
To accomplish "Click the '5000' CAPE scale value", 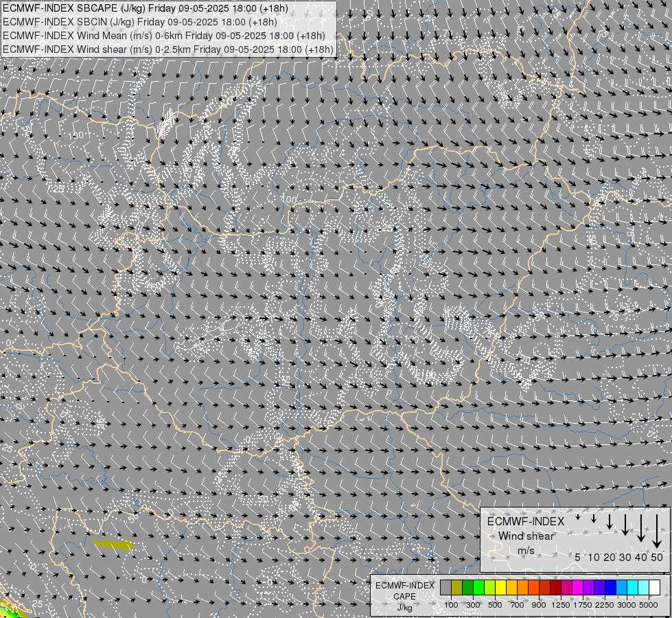I will point(649,605).
